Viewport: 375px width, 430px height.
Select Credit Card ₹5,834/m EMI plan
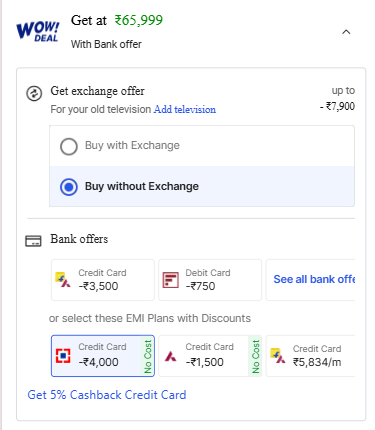pyautogui.click(x=310, y=356)
